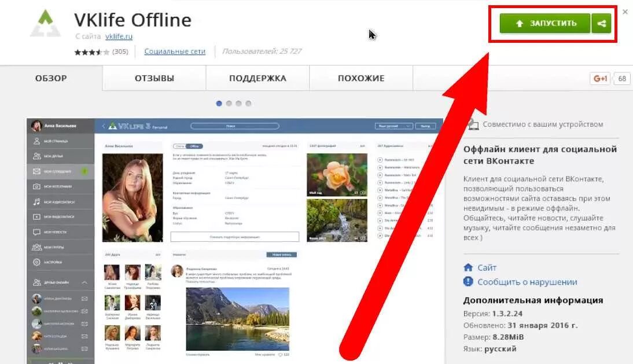This screenshot has width=633, height=364.
Task: Click the star rating (305)
Action: click(x=101, y=52)
